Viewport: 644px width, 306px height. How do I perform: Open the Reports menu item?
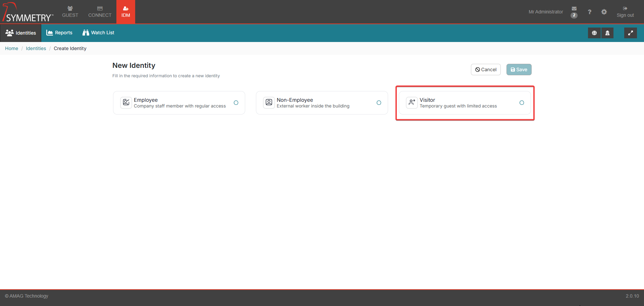pyautogui.click(x=59, y=33)
